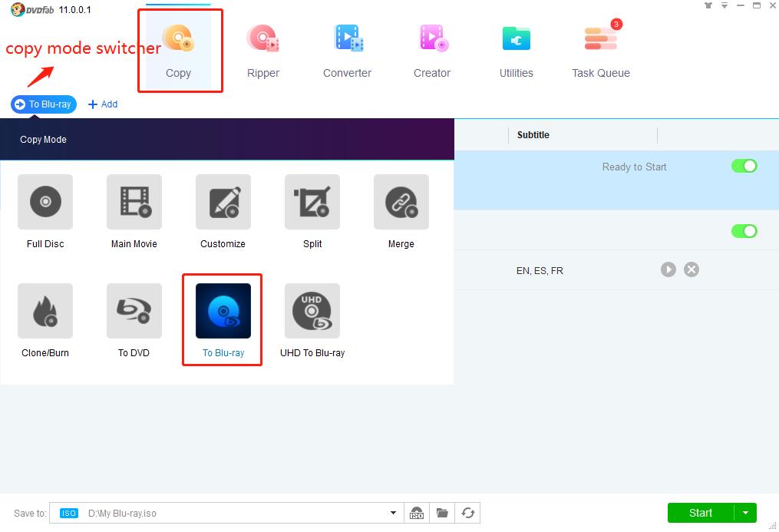Click the refresh output icon

point(468,513)
